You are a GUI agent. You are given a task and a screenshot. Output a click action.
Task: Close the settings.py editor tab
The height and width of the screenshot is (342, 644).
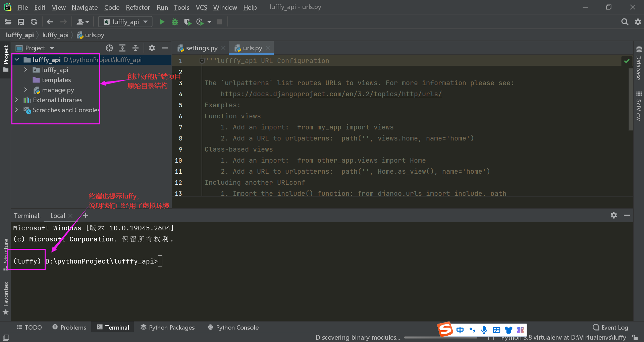coord(223,48)
